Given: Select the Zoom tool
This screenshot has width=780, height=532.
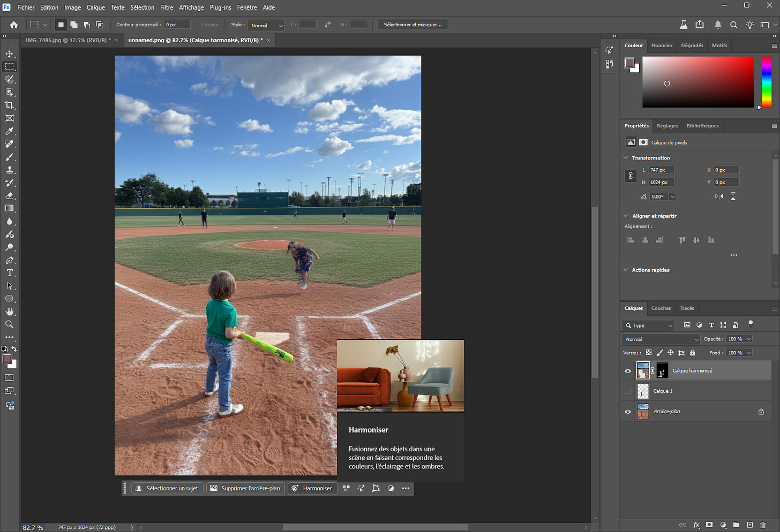Looking at the screenshot, I should tap(10, 324).
